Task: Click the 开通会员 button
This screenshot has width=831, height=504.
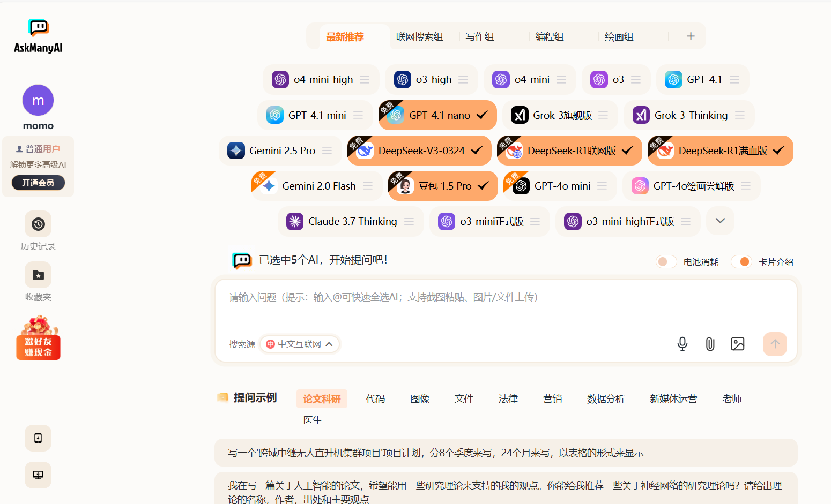Action: point(38,183)
